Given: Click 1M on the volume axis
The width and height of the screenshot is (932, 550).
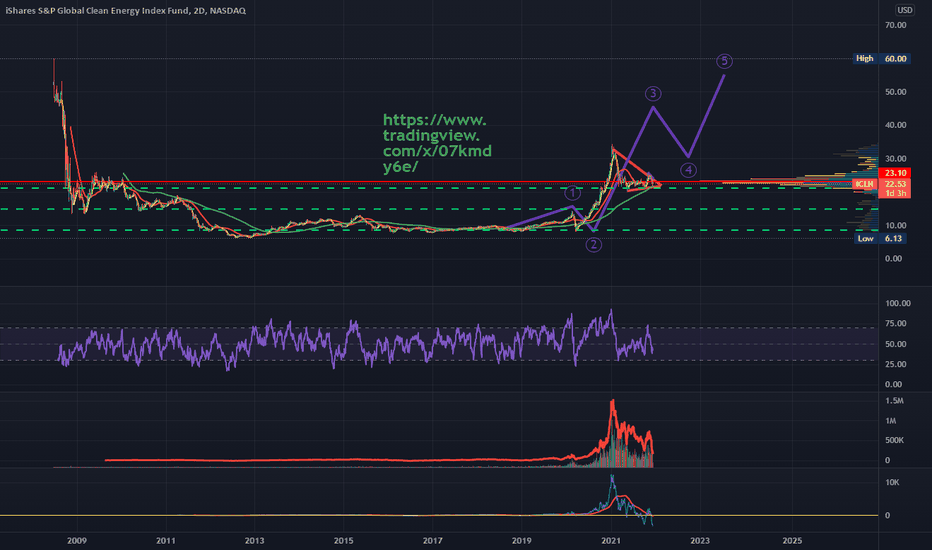Looking at the screenshot, I should (890, 421).
